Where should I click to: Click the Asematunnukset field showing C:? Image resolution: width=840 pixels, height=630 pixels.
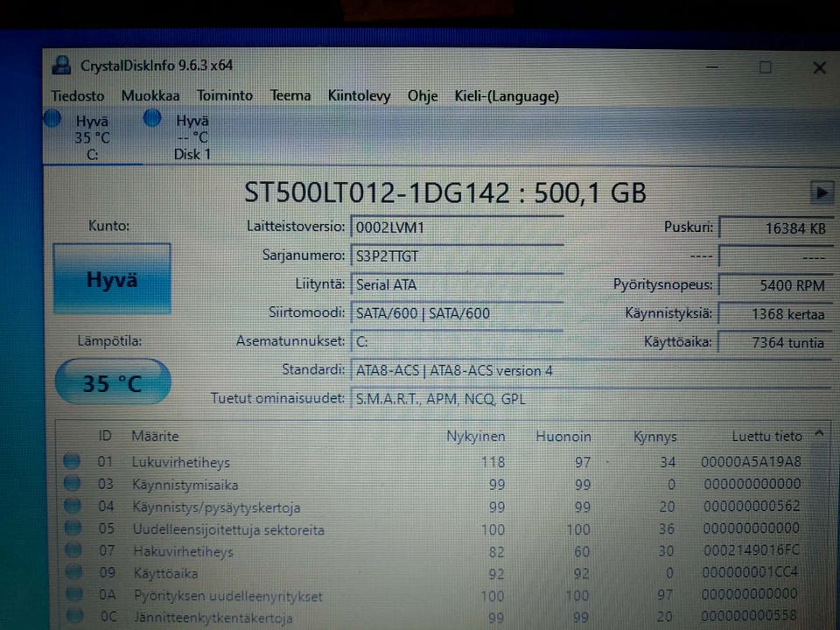click(457, 341)
